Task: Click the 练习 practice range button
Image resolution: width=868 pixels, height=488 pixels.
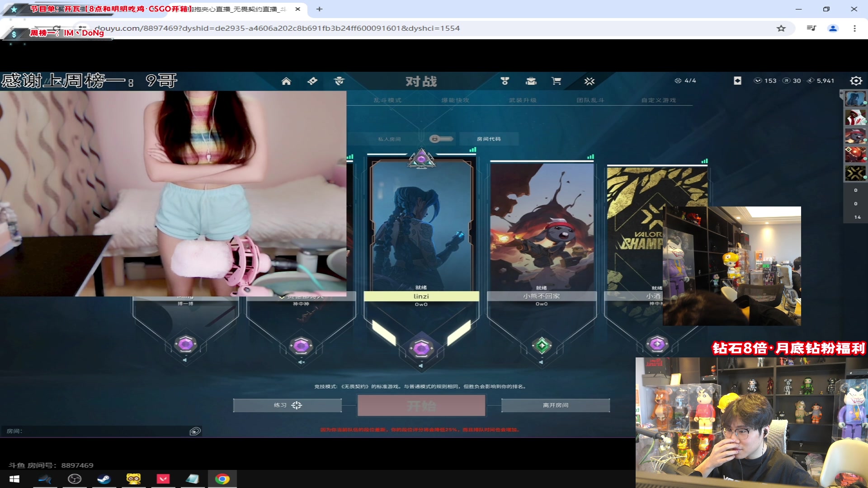Action: click(x=287, y=405)
